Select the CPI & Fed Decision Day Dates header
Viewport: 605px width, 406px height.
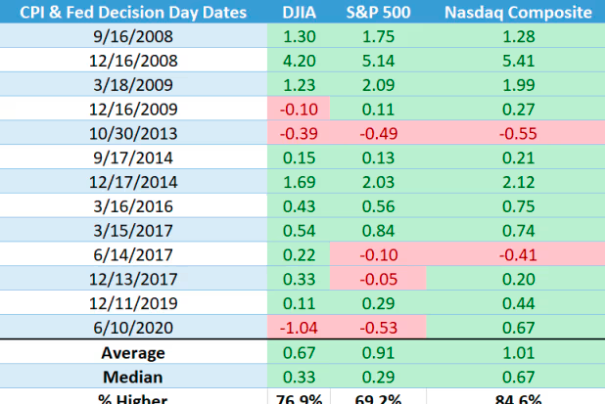point(132,12)
